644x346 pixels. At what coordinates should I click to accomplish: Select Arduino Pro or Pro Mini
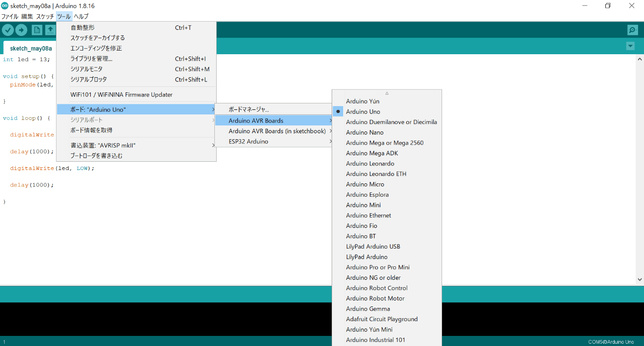tap(387, 267)
